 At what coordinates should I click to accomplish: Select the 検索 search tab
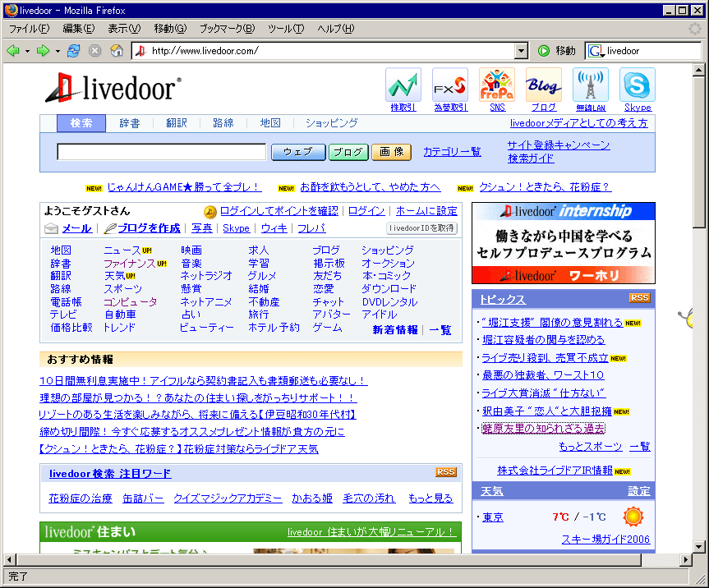tap(81, 123)
